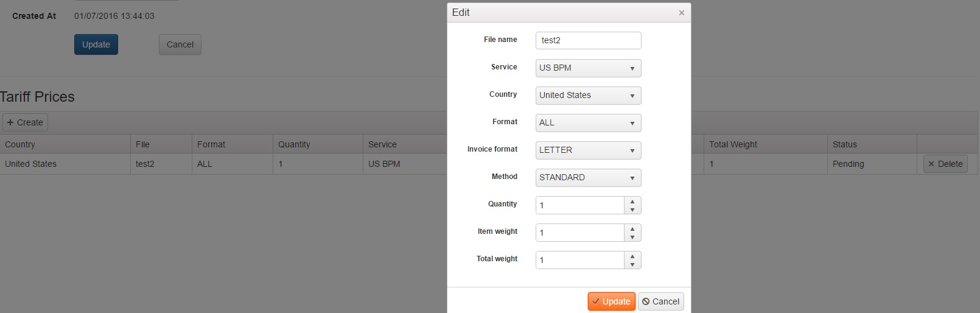Expand the Country dropdown showing United States
980x313 pixels.
coord(588,96)
